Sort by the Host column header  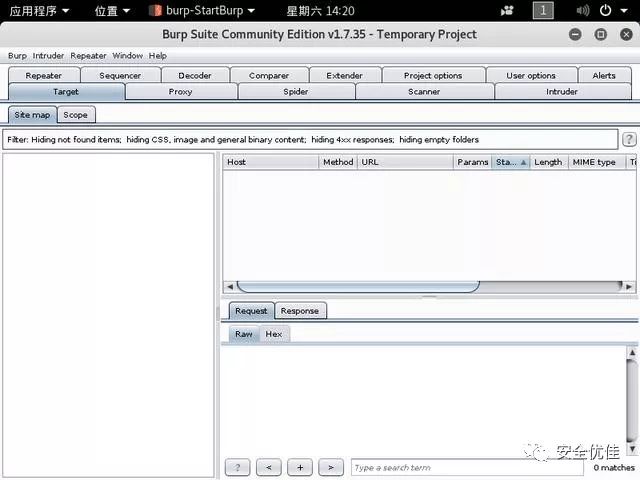(x=271, y=162)
